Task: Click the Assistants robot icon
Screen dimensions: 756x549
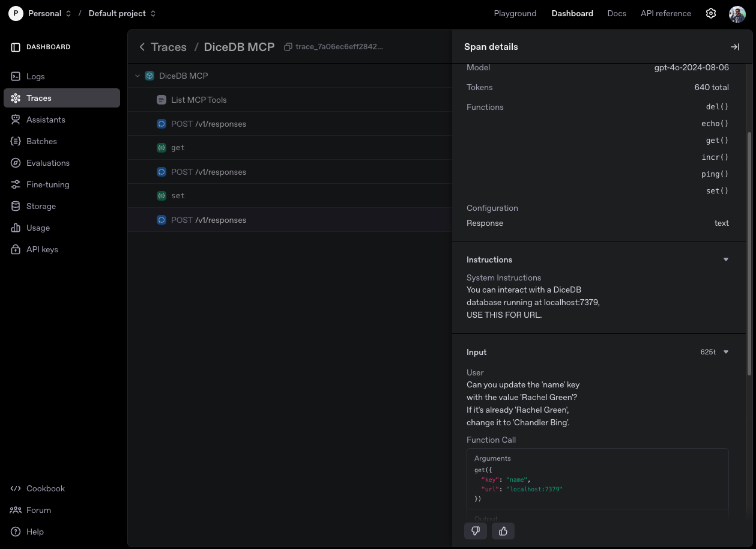Action: point(16,120)
